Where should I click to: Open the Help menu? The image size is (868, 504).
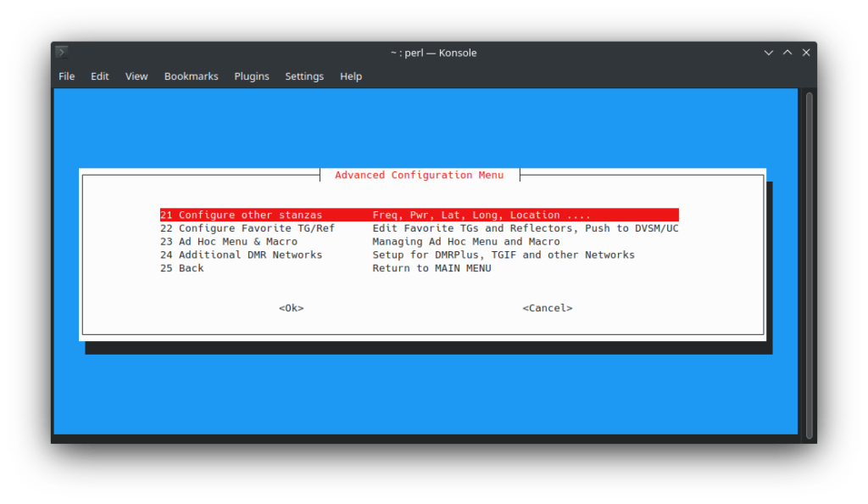click(x=350, y=76)
